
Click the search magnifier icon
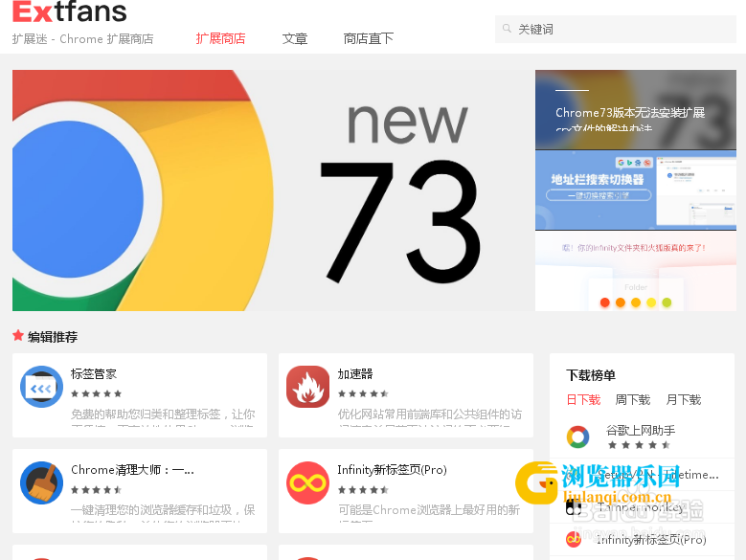pos(507,29)
